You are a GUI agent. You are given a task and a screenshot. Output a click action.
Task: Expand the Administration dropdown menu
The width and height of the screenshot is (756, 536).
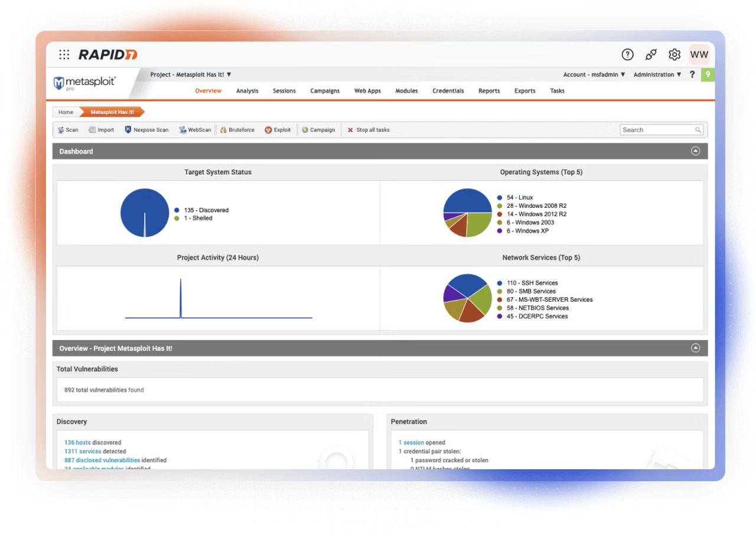657,75
